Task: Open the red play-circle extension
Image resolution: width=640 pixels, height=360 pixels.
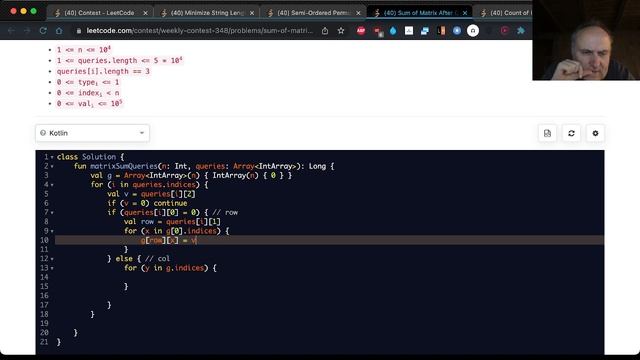Action: 504,31
